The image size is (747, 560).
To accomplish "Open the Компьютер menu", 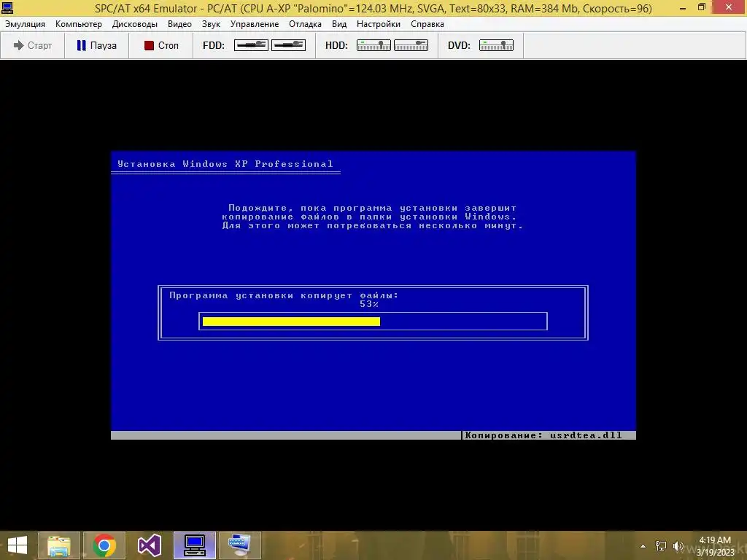I will point(79,24).
